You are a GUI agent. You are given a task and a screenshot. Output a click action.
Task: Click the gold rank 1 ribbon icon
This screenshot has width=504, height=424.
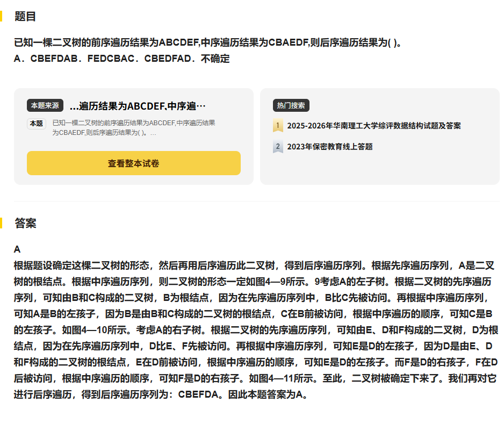[x=278, y=125]
